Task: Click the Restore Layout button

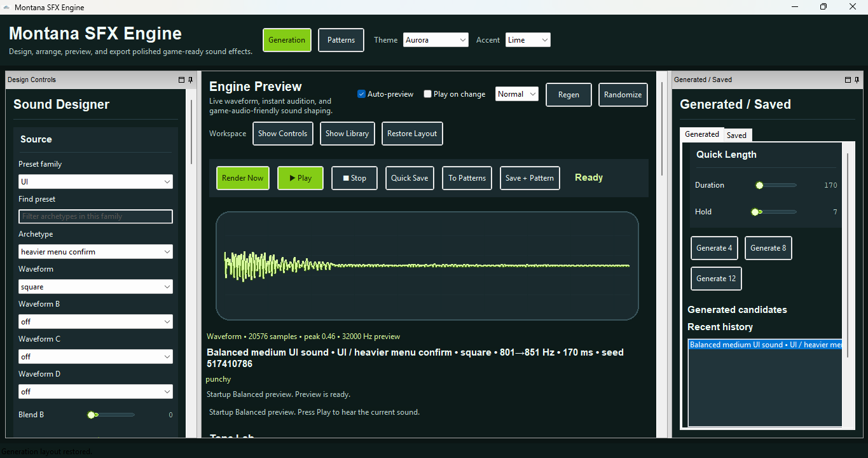Action: (412, 134)
